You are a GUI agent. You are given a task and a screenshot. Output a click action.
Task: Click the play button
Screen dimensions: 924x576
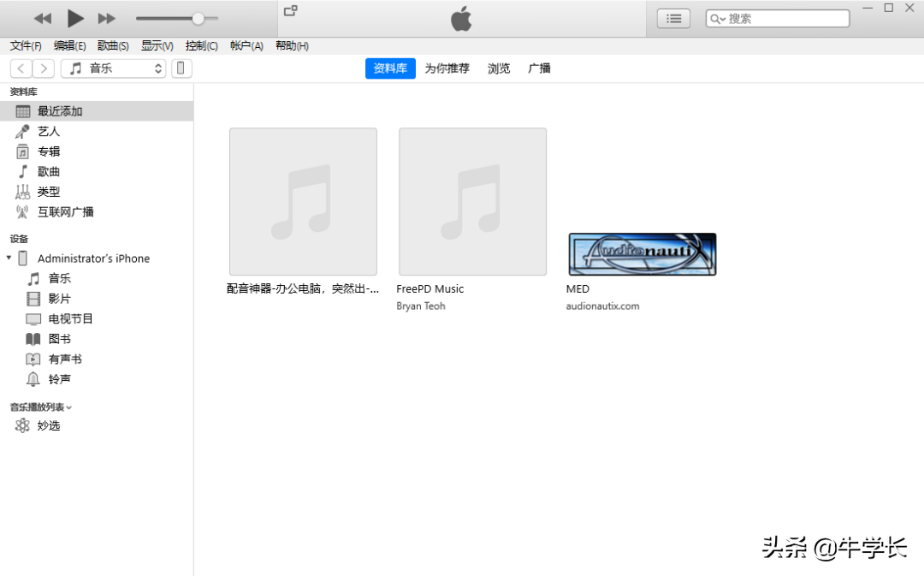coord(74,19)
